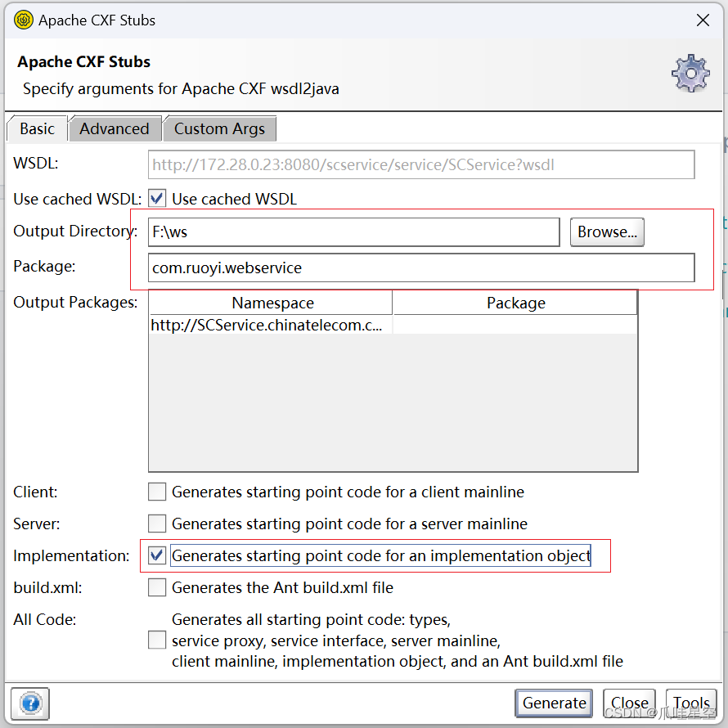Open the Custom Args tab

point(219,128)
